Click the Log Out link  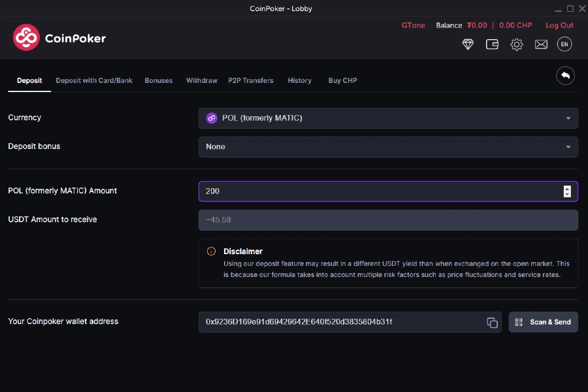pos(559,25)
